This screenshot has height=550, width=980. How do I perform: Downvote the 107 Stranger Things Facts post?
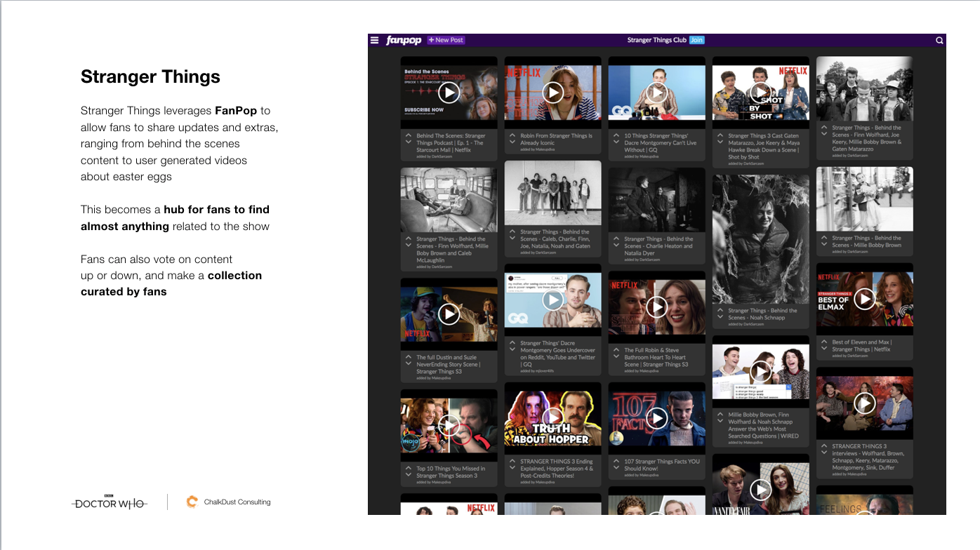616,469
